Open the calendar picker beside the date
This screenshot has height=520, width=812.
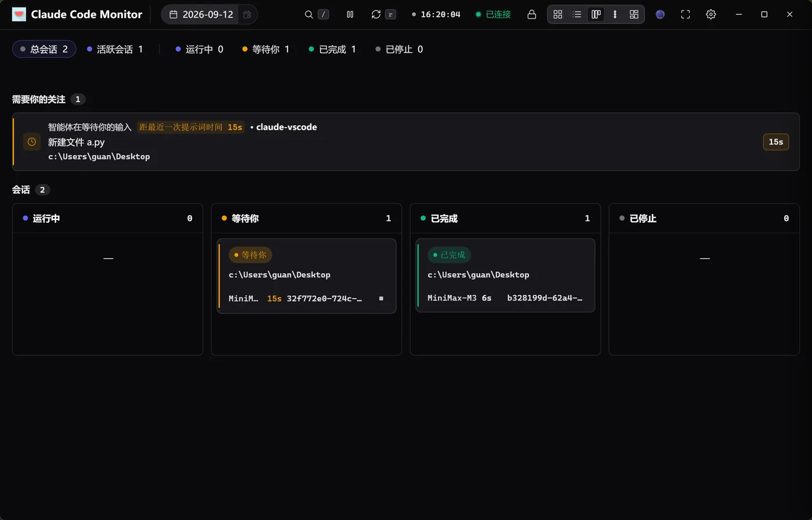(x=247, y=15)
